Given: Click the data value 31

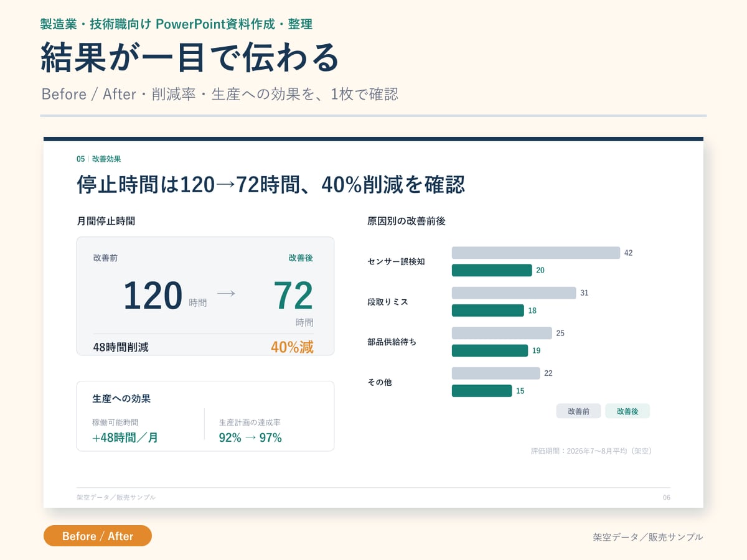Looking at the screenshot, I should 584,293.
